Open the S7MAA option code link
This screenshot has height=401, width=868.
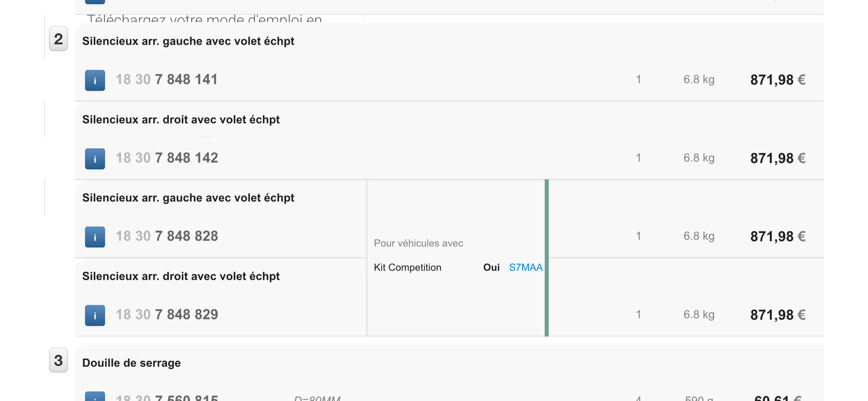(x=526, y=267)
